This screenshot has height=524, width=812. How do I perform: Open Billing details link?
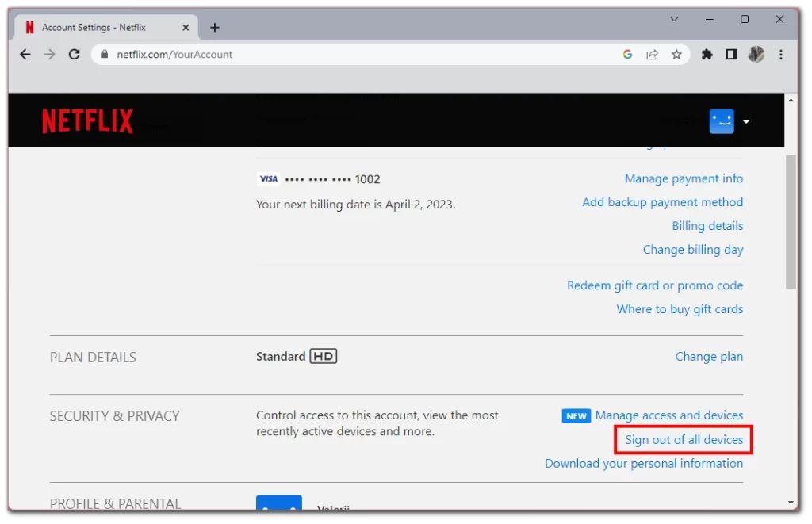pos(707,226)
